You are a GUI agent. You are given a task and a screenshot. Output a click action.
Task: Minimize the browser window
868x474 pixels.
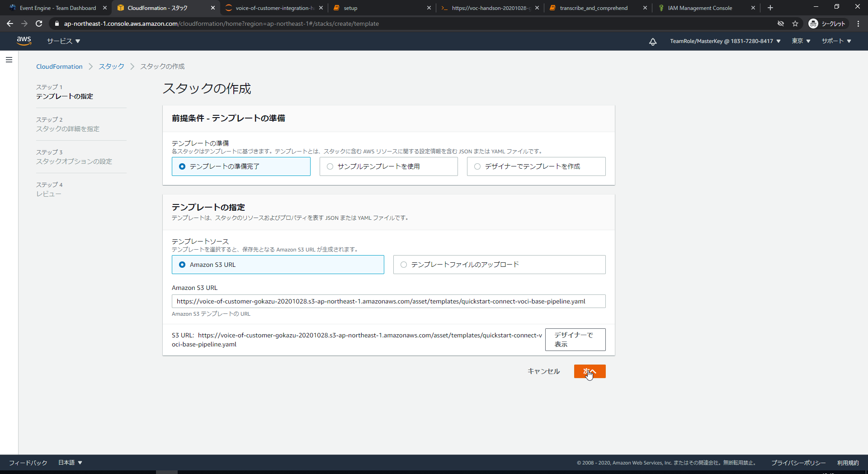tap(816, 7)
